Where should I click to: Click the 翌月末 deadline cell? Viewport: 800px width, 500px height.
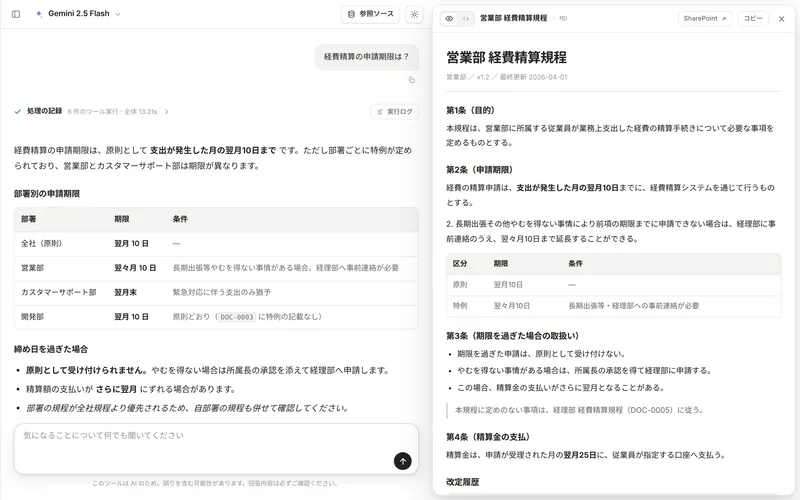click(125, 292)
